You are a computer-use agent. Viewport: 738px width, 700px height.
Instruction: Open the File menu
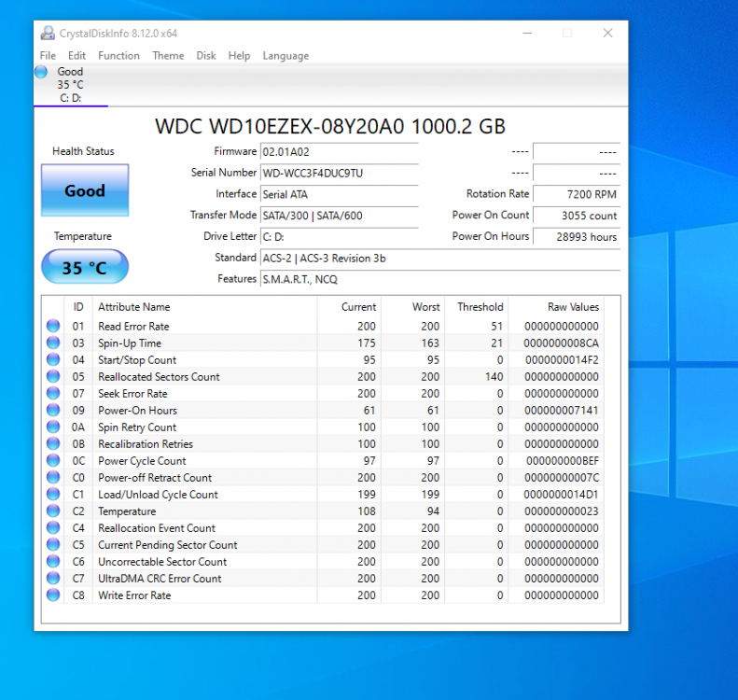48,56
